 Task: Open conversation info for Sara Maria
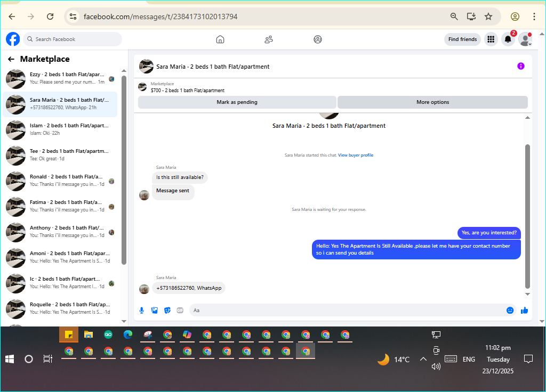click(x=520, y=66)
